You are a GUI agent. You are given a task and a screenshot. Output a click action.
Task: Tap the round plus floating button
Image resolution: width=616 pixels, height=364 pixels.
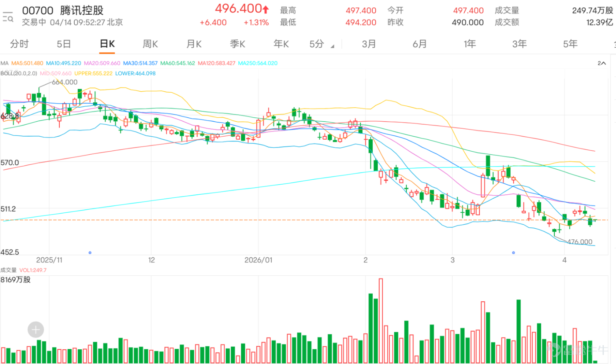pyautogui.click(x=36, y=330)
